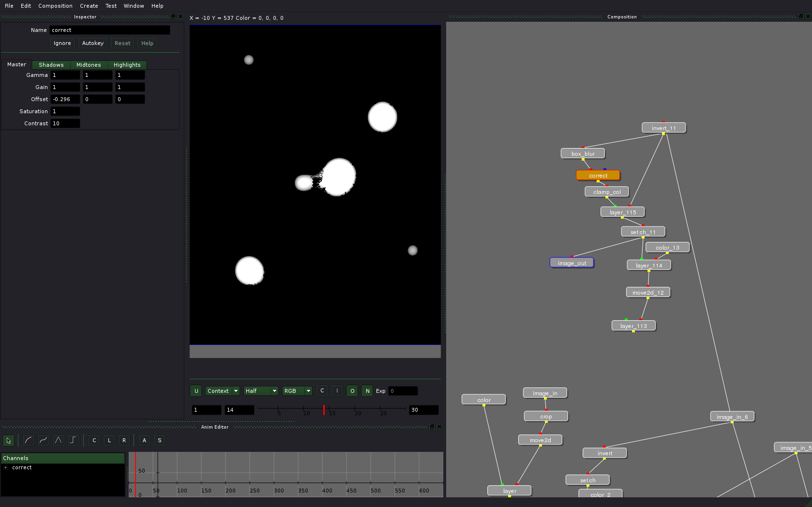This screenshot has height=507, width=812.
Task: Select the correct node in Composition
Action: coord(598,175)
